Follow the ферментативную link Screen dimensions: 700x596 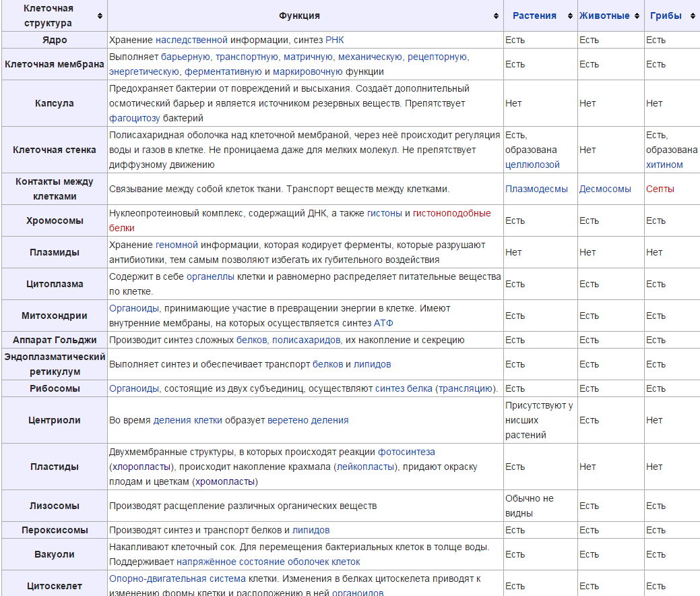223,71
